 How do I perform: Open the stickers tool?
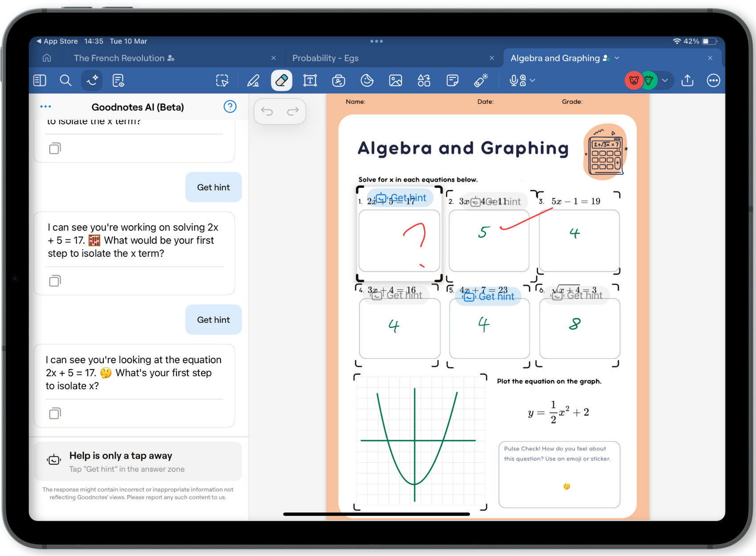tap(367, 81)
